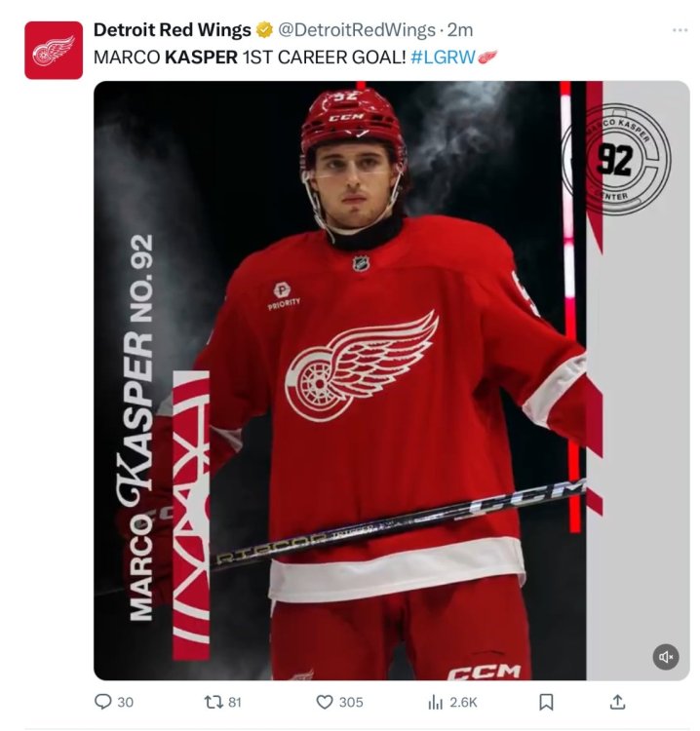700x731 pixels.
Task: Share the tweet via upload arrow icon
Action: coord(617,702)
